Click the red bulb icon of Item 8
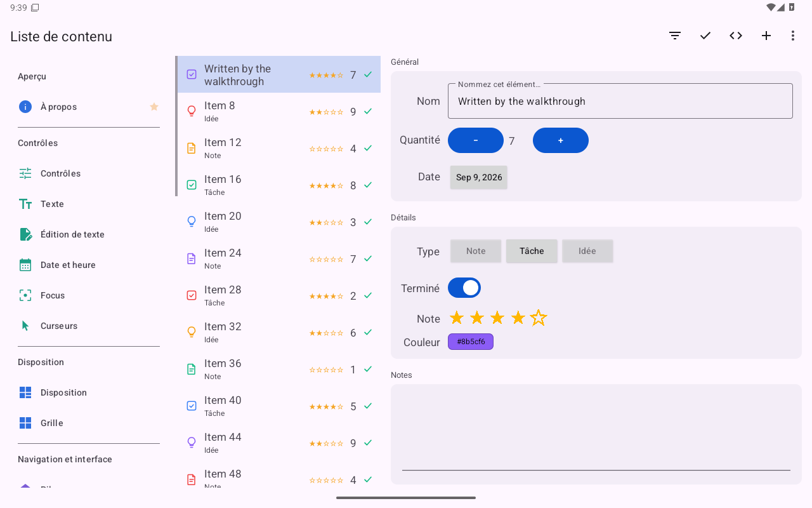Screen dimensions: 812x508 192,111
